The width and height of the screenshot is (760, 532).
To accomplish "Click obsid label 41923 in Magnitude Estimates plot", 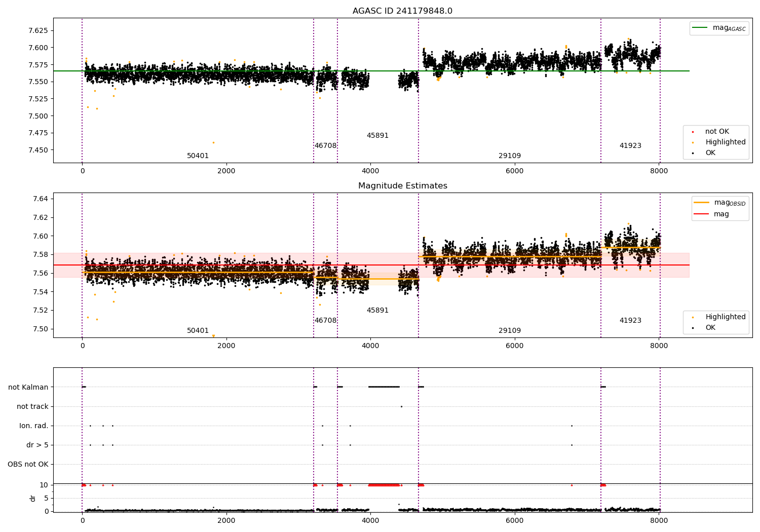I will pos(630,321).
